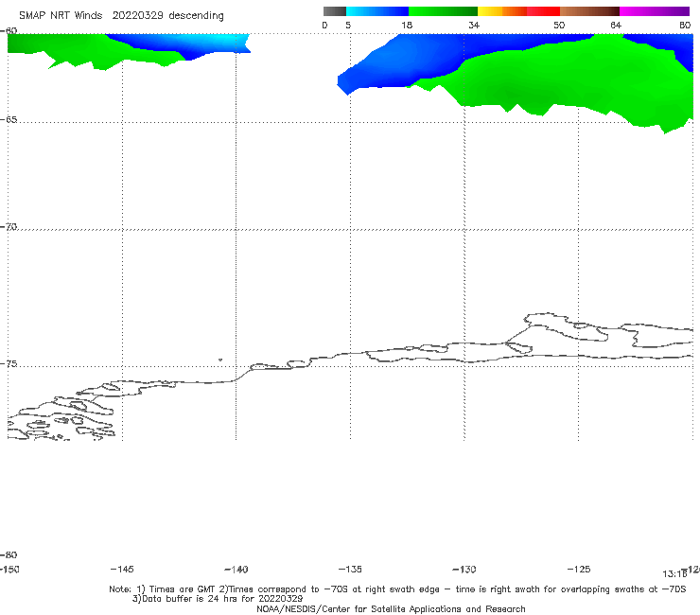Click the color bar label '34'
Screen dimensions: 700x615
click(474, 26)
